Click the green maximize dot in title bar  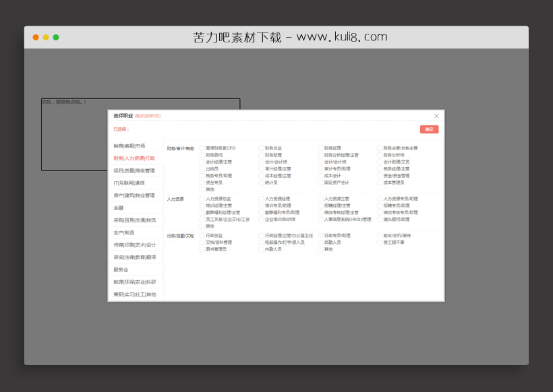point(56,37)
